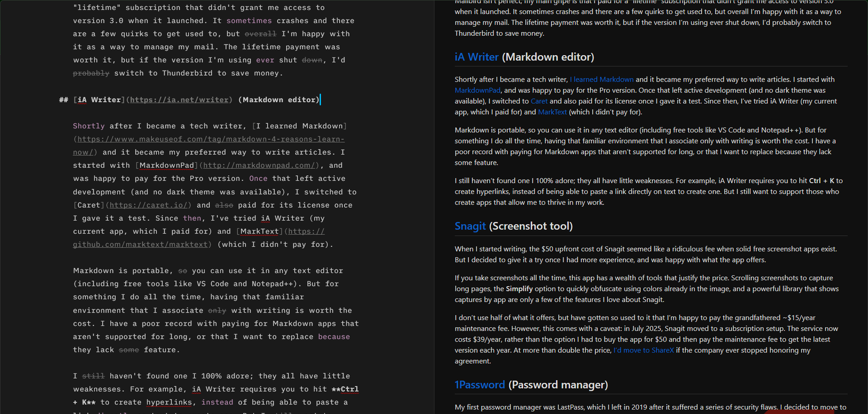The width and height of the screenshot is (868, 414).
Task: Click the underlined word "hyperlinks" in the editor
Action: (169, 402)
